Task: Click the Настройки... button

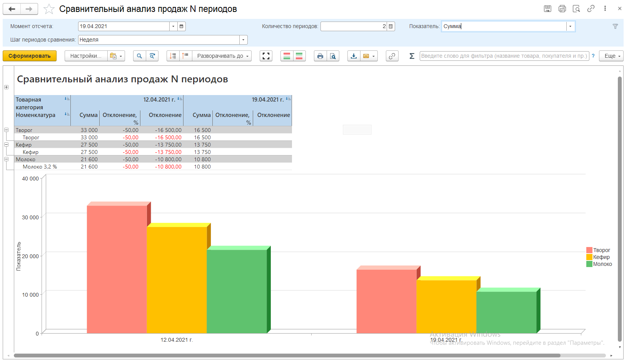Action: (86, 56)
